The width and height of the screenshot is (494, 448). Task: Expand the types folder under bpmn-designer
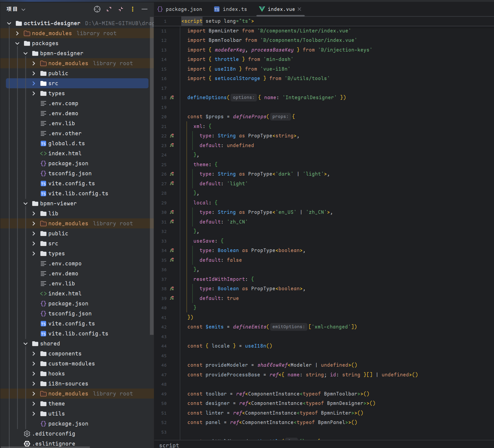coord(34,93)
